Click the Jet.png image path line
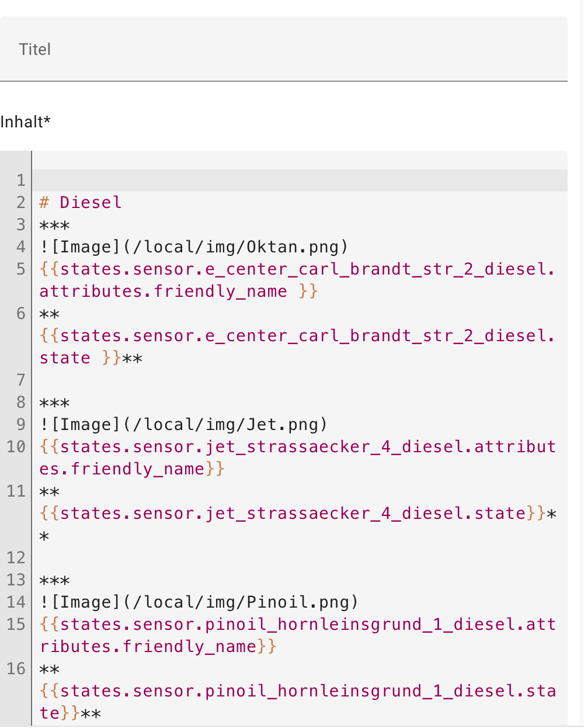 click(x=183, y=425)
